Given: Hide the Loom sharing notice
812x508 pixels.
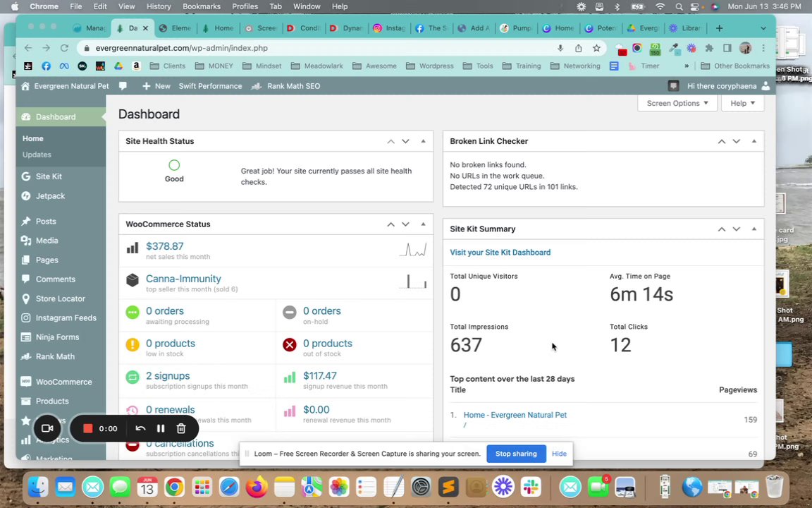Looking at the screenshot, I should [x=559, y=454].
